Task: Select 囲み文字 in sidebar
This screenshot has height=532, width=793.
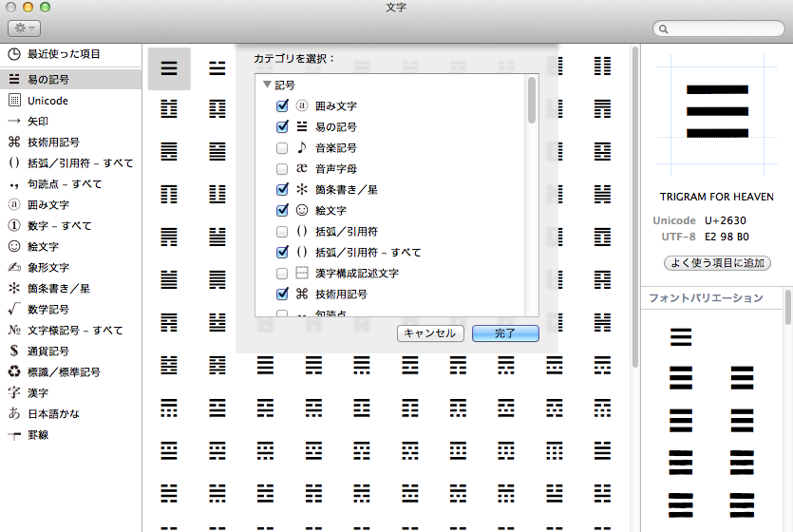Action: click(71, 205)
